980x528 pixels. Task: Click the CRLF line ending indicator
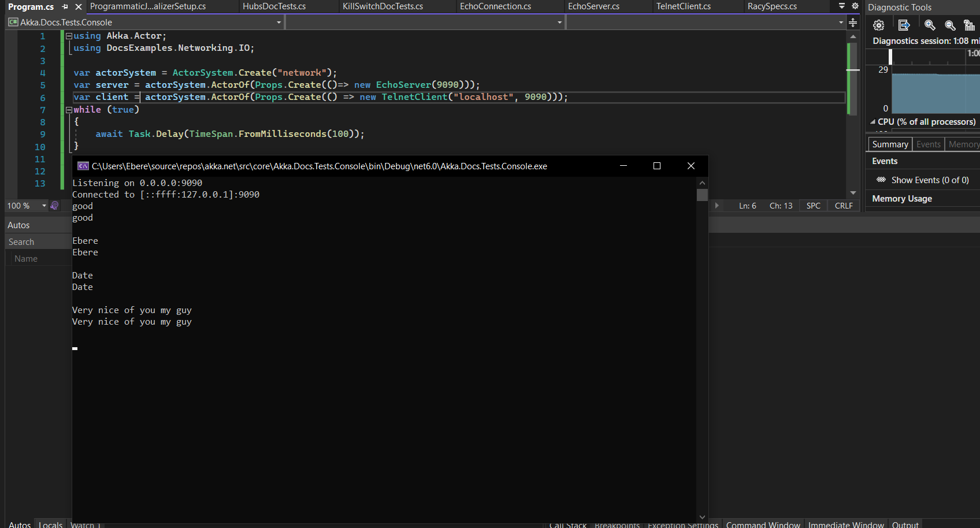click(844, 206)
